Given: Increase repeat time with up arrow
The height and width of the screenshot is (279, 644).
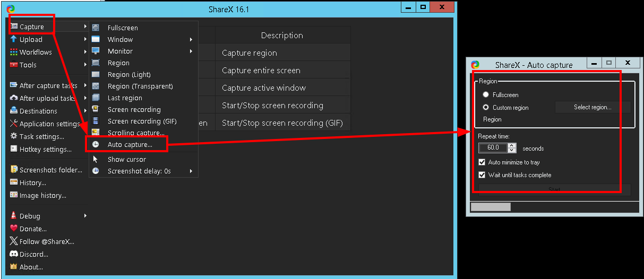Looking at the screenshot, I should point(512,146).
